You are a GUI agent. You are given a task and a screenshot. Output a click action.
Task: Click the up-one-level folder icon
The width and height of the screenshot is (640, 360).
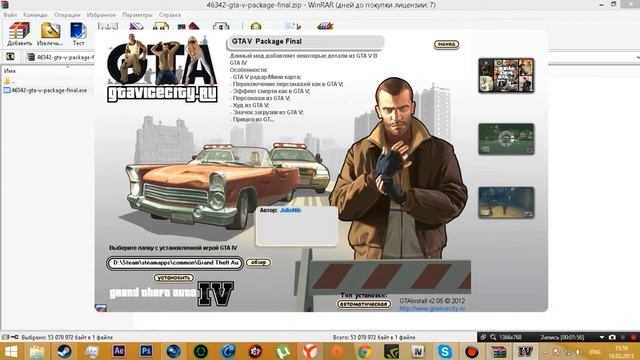click(x=10, y=57)
